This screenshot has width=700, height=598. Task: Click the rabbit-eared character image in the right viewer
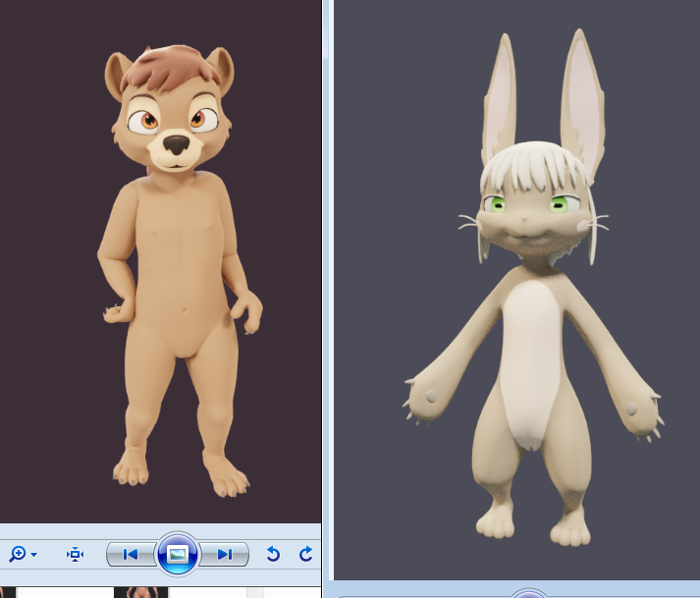click(x=532, y=288)
